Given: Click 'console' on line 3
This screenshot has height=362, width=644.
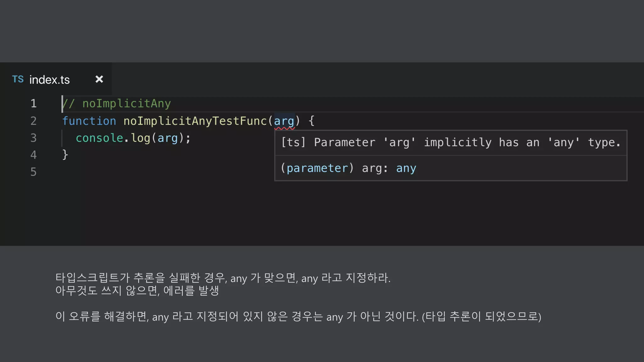Looking at the screenshot, I should pyautogui.click(x=99, y=138).
